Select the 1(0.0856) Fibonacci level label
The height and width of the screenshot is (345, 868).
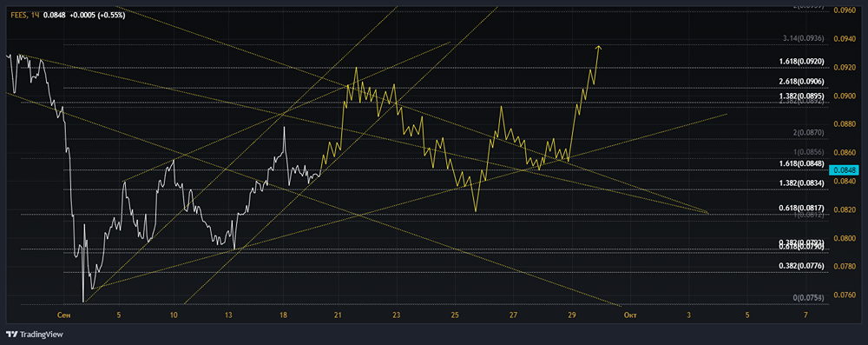pyautogui.click(x=809, y=152)
